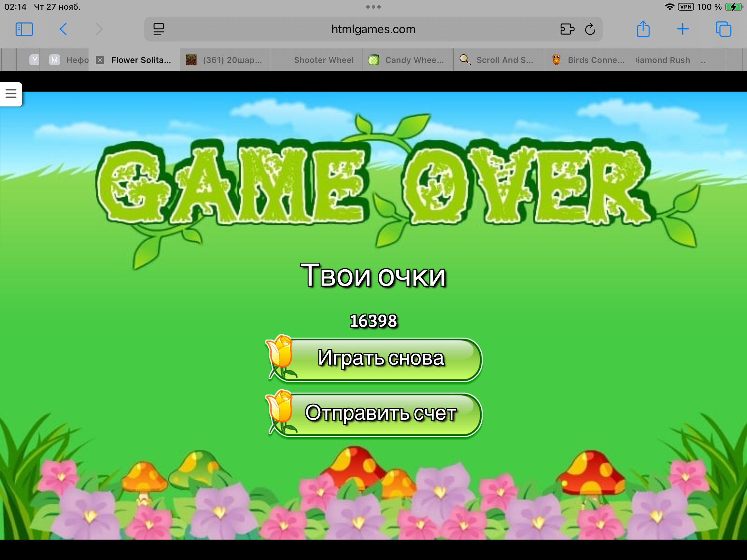747x560 pixels.
Task: Open the extensions puzzle icon
Action: coord(567,29)
